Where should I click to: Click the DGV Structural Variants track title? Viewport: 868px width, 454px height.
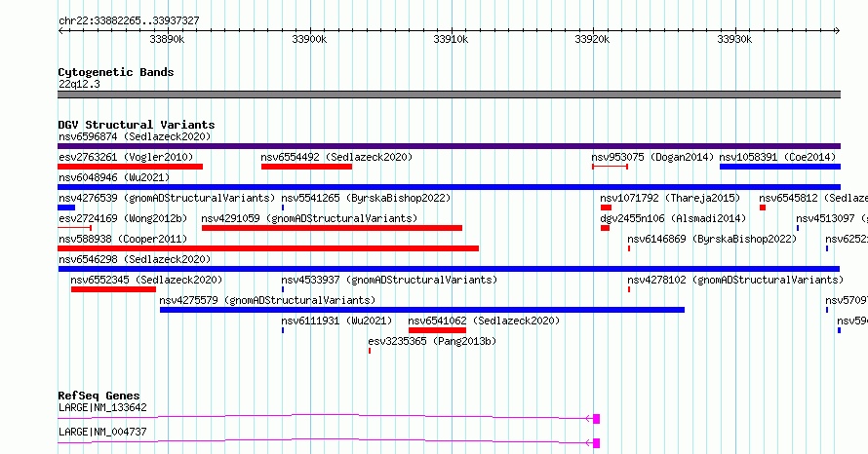click(x=137, y=125)
